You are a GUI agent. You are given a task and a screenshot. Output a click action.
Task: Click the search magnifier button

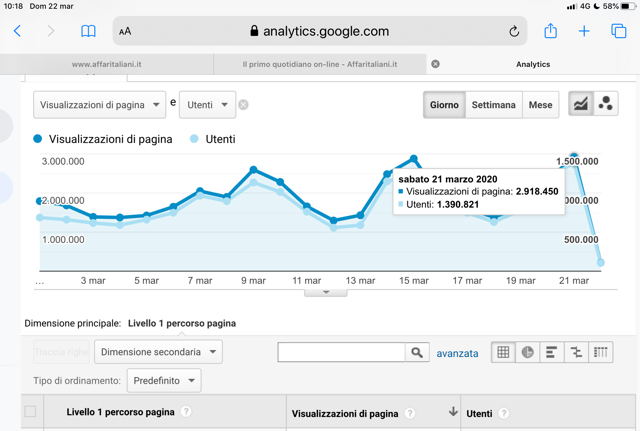click(x=417, y=352)
